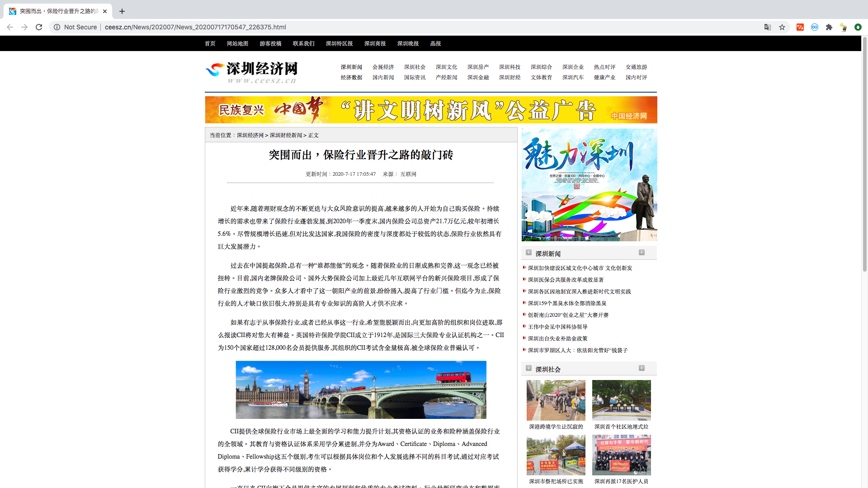The width and height of the screenshot is (868, 488).
Task: Click the green circle update icon
Action: pyautogui.click(x=858, y=27)
